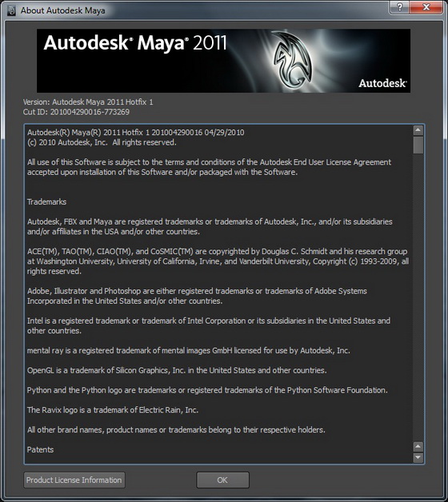Click the bottom-most scroll-down arrow

tap(418, 457)
